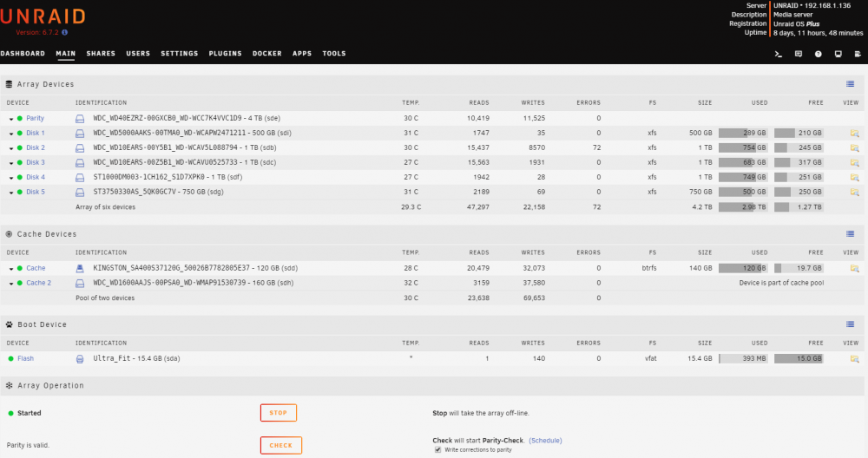Click Cache SSD drive icon
The width and height of the screenshot is (868, 458).
point(80,268)
